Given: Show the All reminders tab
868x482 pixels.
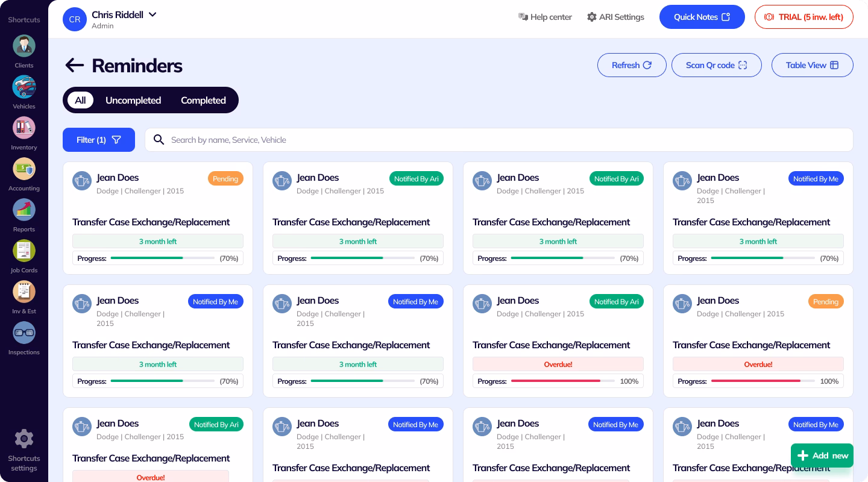Looking at the screenshot, I should pos(80,100).
